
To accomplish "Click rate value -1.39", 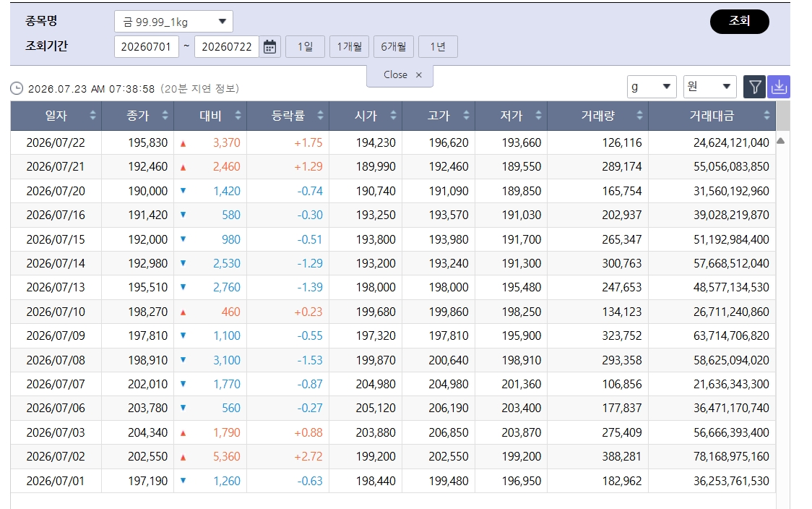I will pyautogui.click(x=310, y=287).
